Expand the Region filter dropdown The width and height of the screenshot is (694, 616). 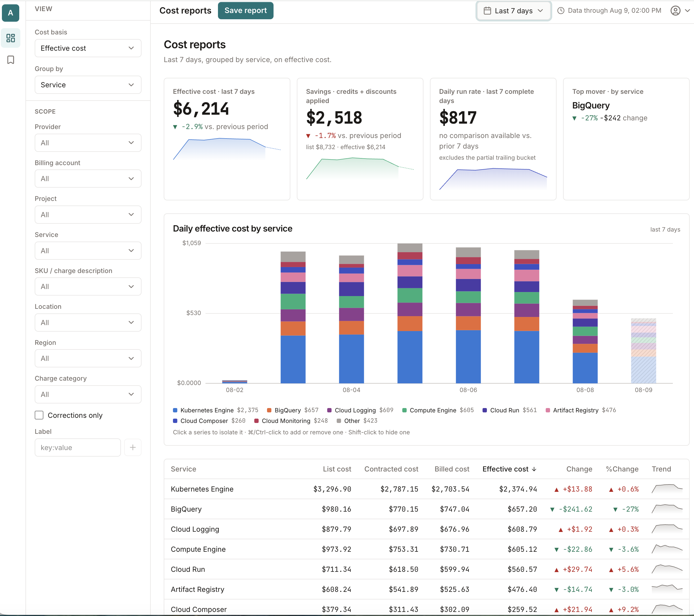coord(88,358)
